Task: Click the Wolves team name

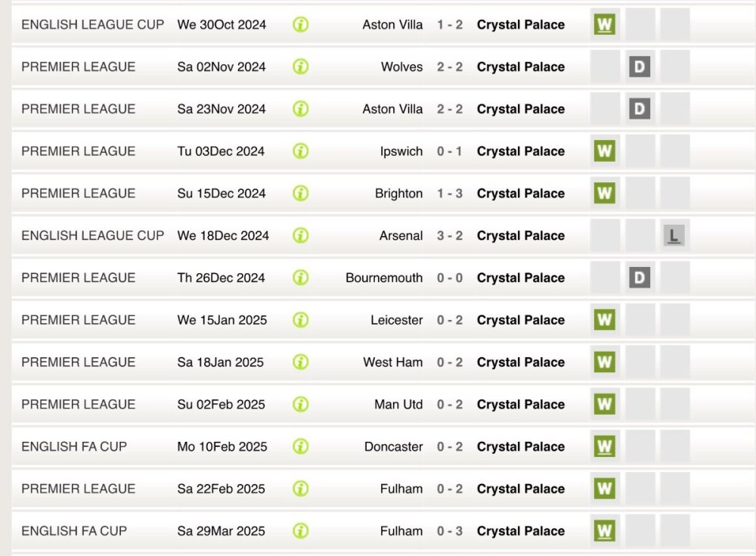Action: pyautogui.click(x=401, y=67)
